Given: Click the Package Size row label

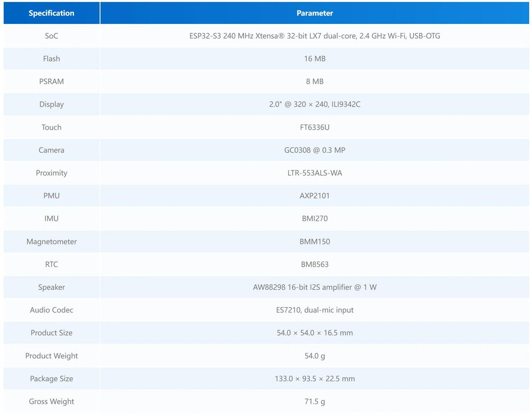Looking at the screenshot, I should click(51, 379).
